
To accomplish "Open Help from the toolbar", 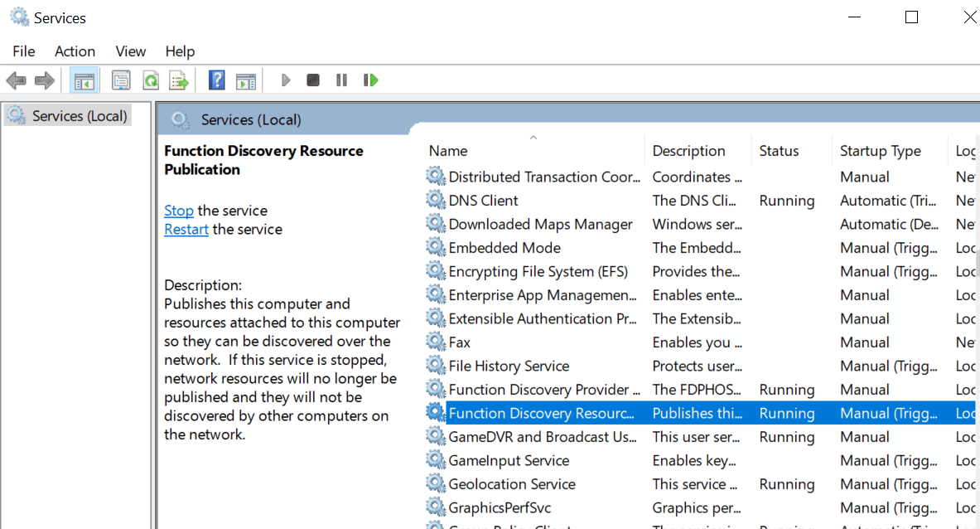I will tap(216, 80).
